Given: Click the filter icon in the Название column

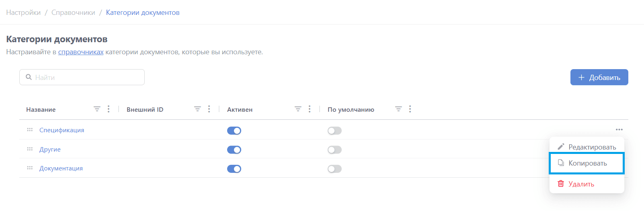Looking at the screenshot, I should [97, 109].
